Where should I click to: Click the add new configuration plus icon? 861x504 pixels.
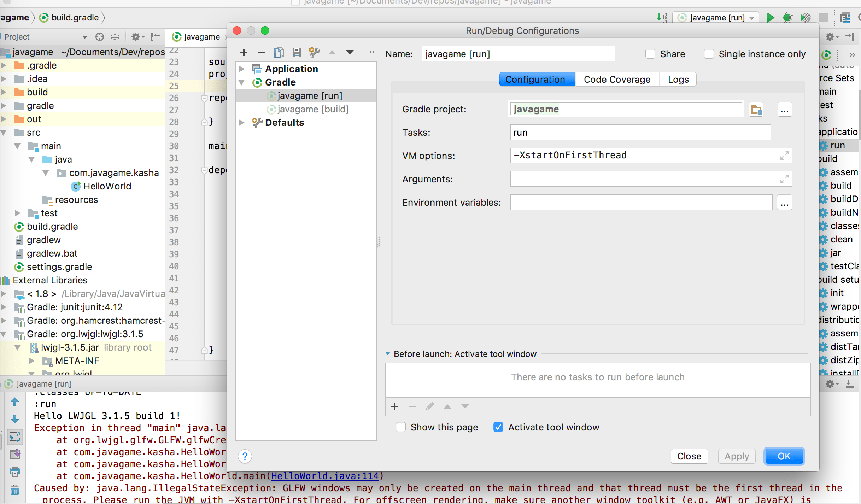click(x=244, y=53)
